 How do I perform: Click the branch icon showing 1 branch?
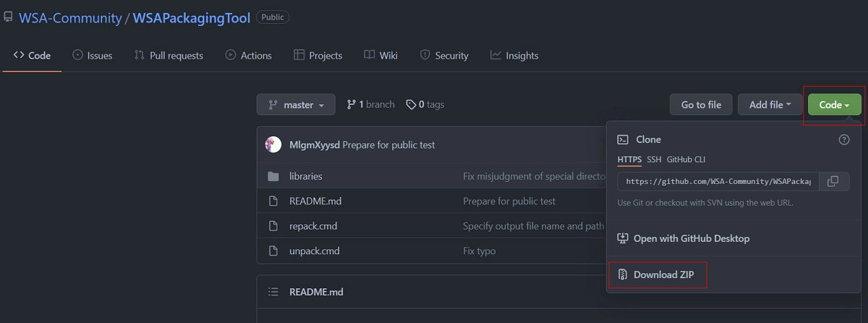pyautogui.click(x=352, y=104)
